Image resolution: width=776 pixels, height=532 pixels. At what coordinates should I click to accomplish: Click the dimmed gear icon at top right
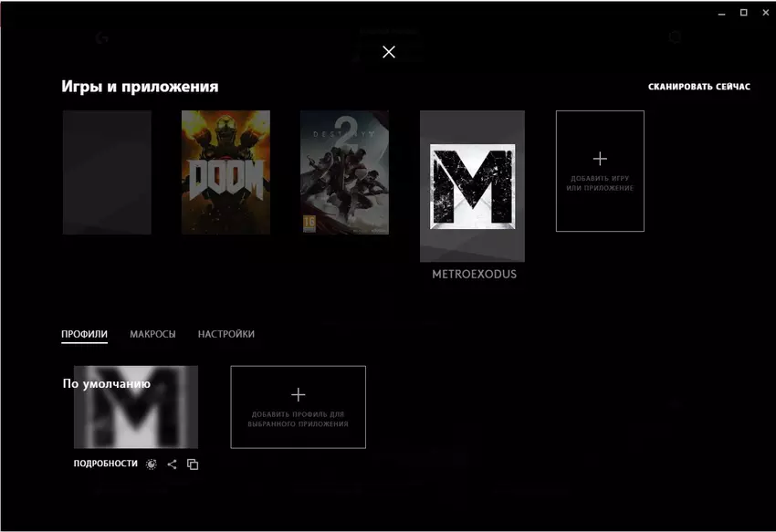pos(676,37)
